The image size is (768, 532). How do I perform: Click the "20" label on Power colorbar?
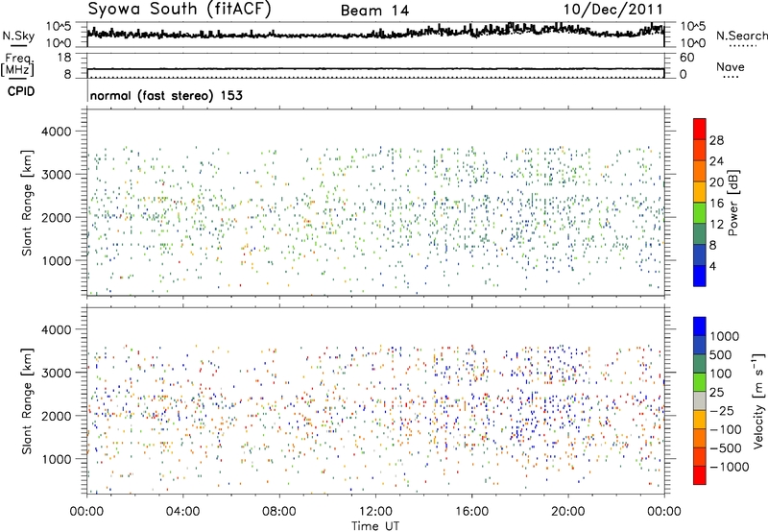click(716, 182)
